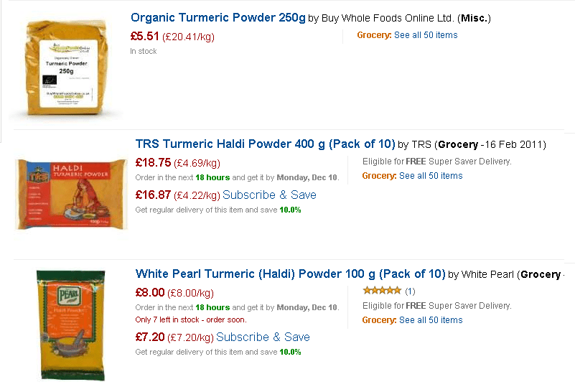Open See all 50 items under Organic Turmeric
Image resolution: width=575 pixels, height=392 pixels.
click(x=425, y=35)
